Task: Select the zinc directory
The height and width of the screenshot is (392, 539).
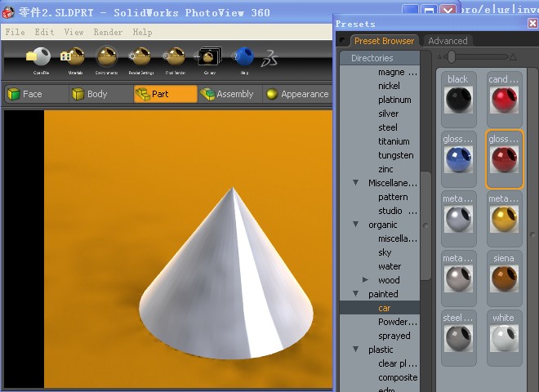Action: (385, 169)
